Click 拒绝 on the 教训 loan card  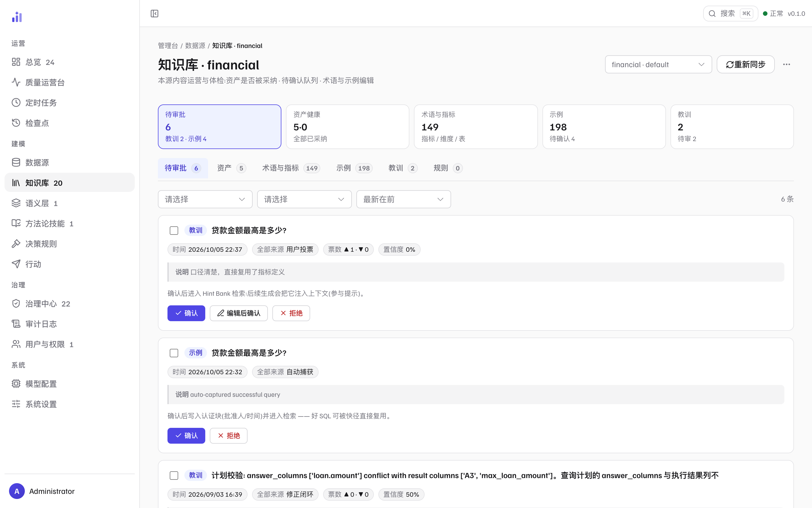pos(291,313)
